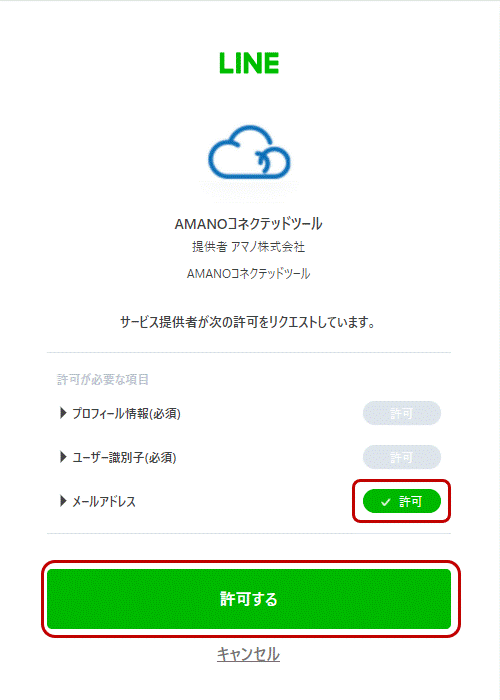This screenshot has width=500, height=700.
Task: Select the プロフィール情報(必須) row label
Action: click(126, 413)
